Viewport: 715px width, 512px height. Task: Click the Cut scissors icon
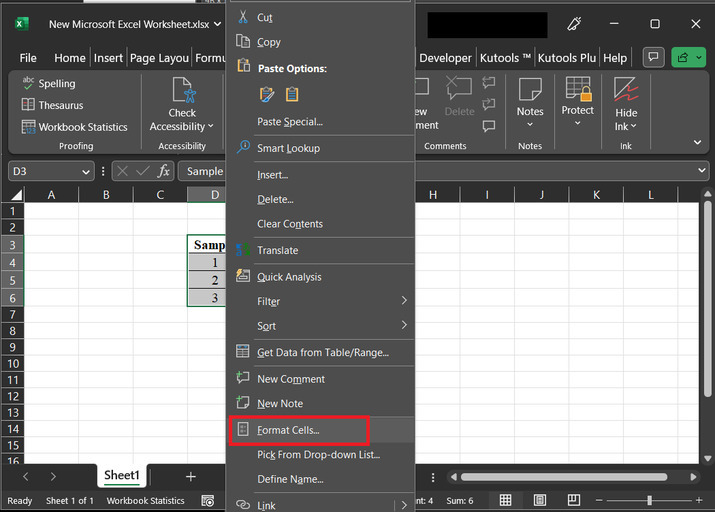243,17
